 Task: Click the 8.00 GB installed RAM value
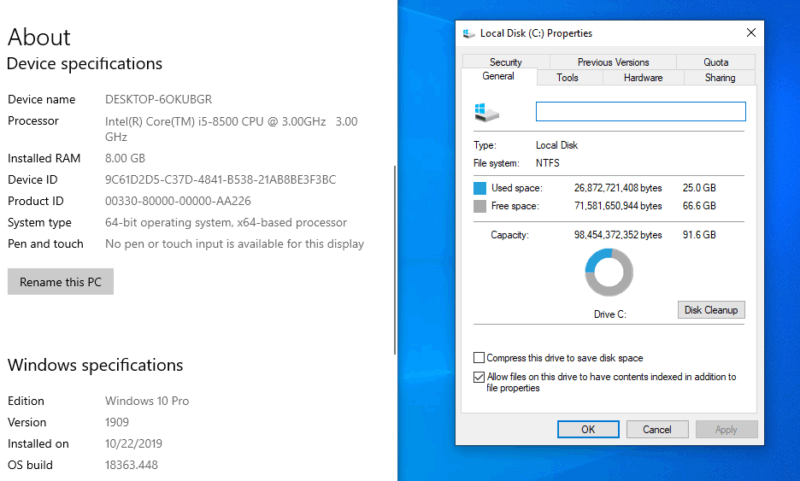click(125, 158)
